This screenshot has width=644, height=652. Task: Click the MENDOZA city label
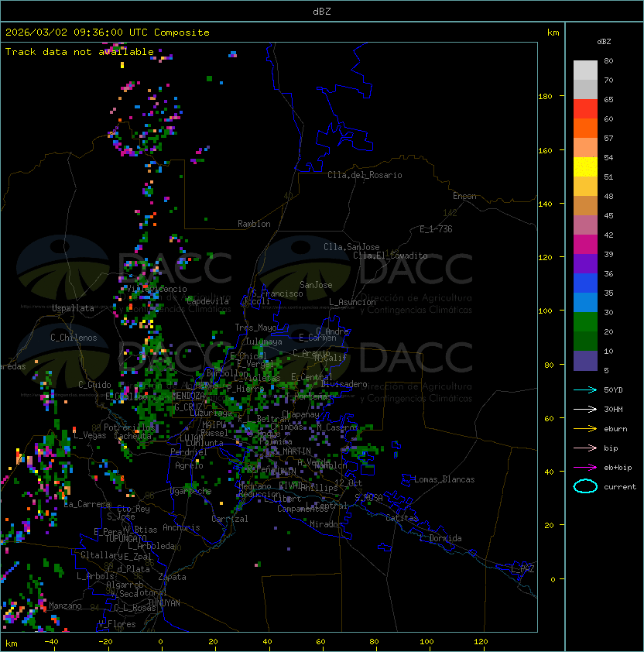coord(188,396)
